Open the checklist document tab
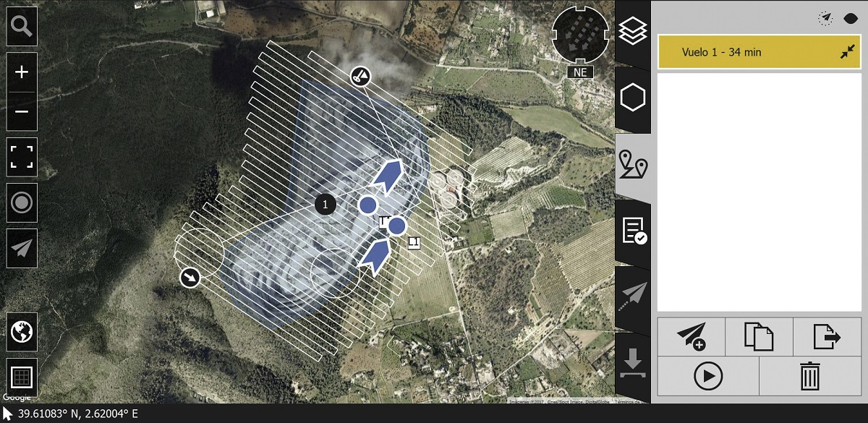 (633, 231)
